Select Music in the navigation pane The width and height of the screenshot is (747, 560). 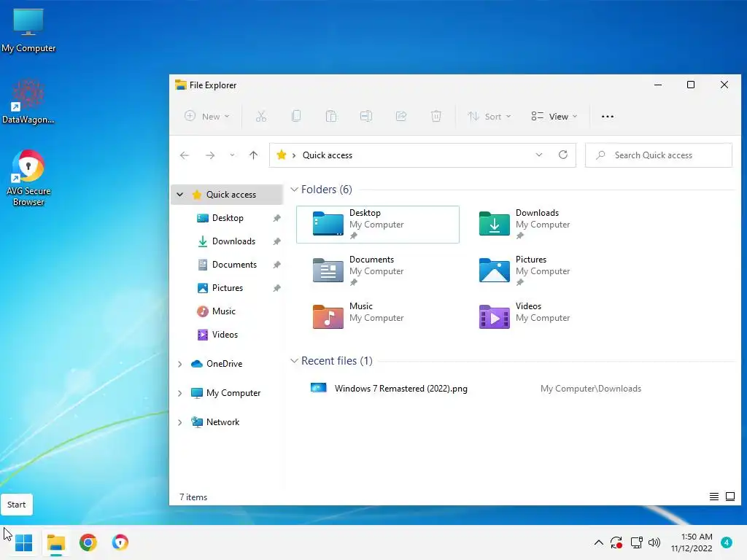[x=223, y=311]
